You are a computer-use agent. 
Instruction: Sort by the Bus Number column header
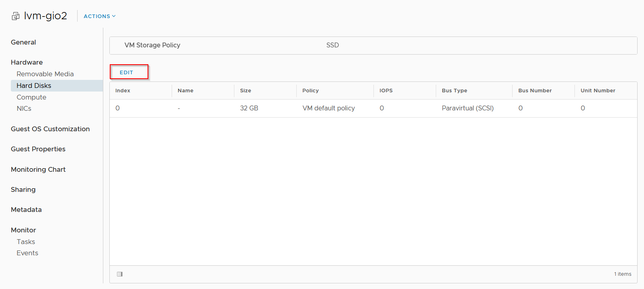click(x=535, y=91)
